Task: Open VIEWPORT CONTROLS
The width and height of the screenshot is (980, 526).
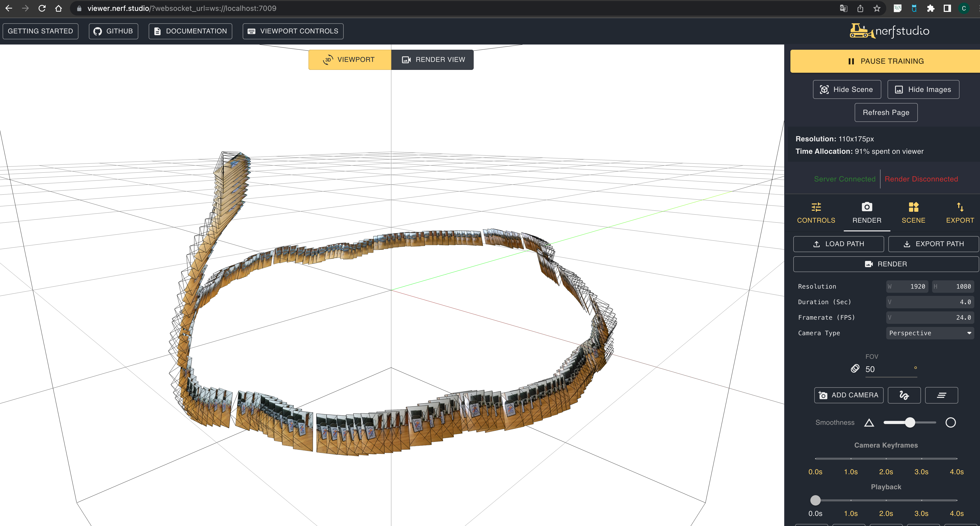Action: pos(293,31)
